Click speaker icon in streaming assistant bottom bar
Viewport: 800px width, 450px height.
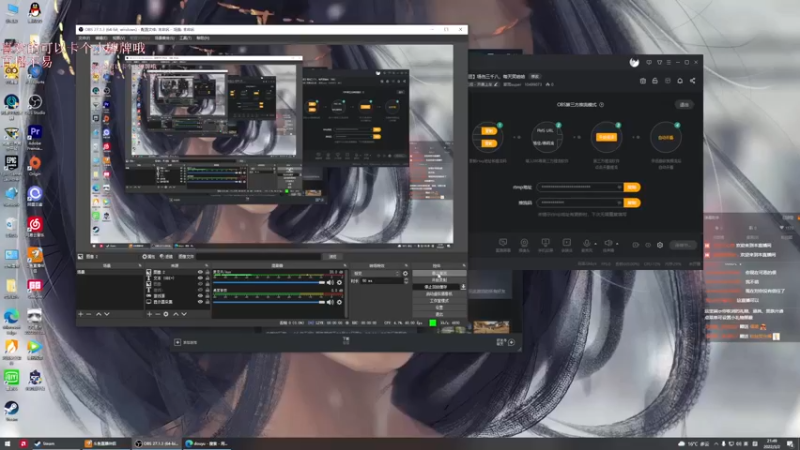click(608, 243)
